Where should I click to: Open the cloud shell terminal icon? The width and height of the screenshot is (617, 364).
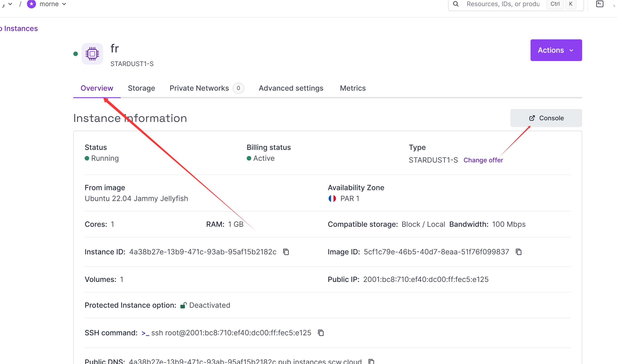(x=600, y=4)
